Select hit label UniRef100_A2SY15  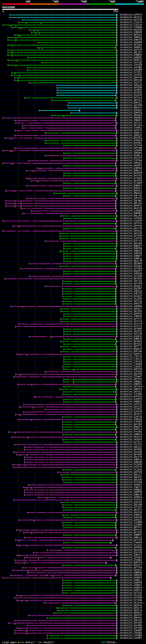(131, 540)
